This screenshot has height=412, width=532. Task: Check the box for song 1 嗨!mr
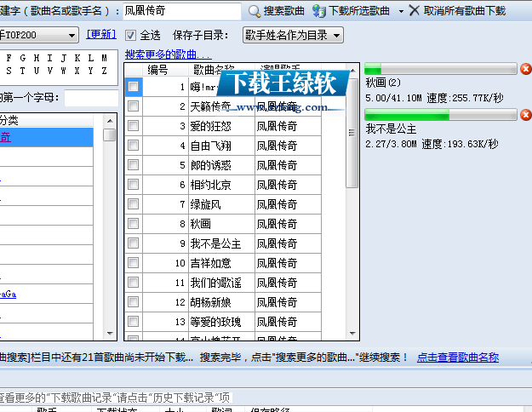pos(134,87)
